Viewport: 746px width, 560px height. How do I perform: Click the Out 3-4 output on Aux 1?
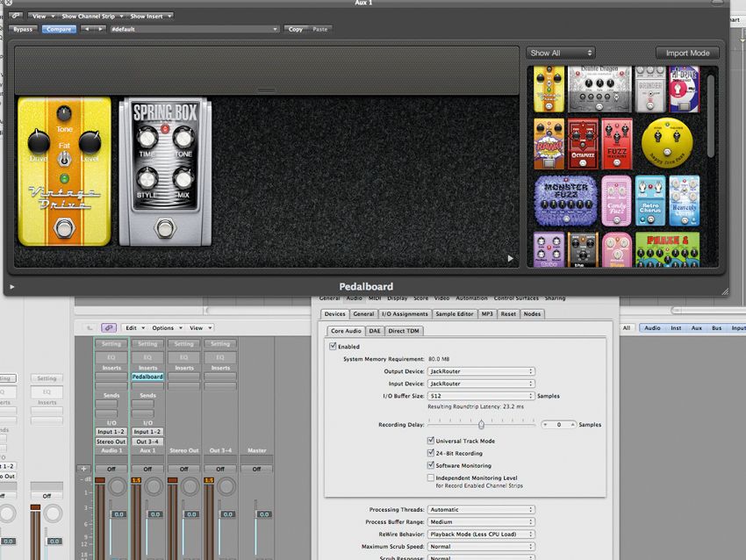[x=147, y=442]
